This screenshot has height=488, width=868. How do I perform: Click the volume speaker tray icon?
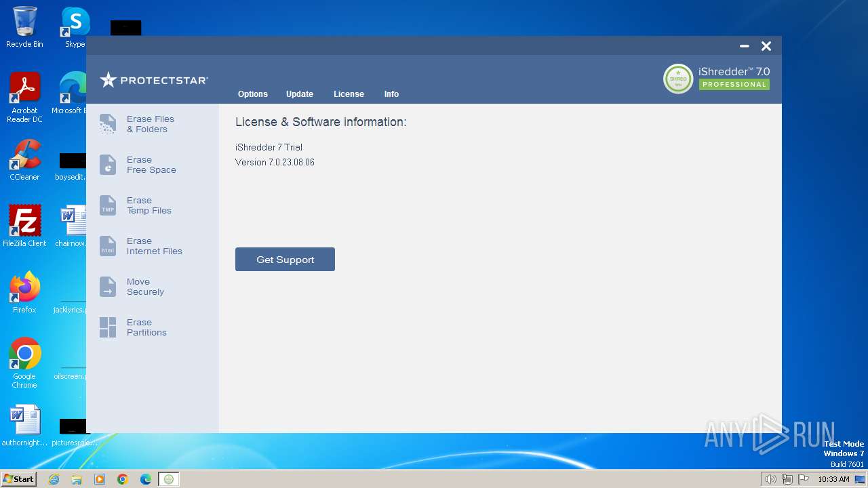coord(770,479)
